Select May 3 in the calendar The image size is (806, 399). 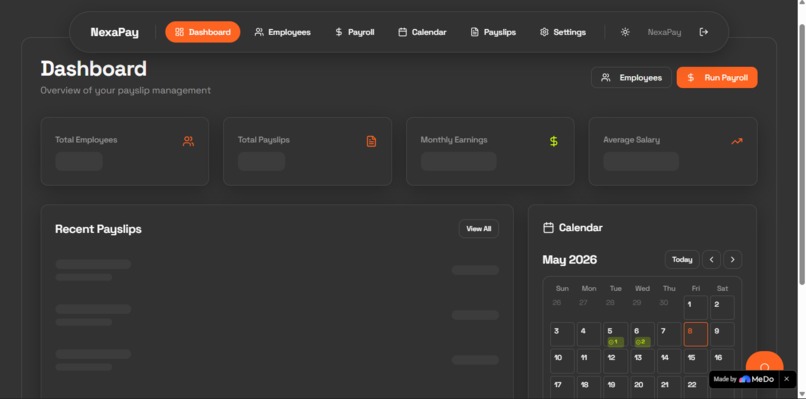coord(562,334)
